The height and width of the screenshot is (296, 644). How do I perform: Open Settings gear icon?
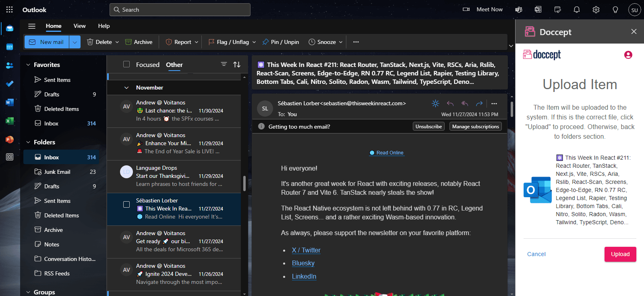click(x=596, y=10)
